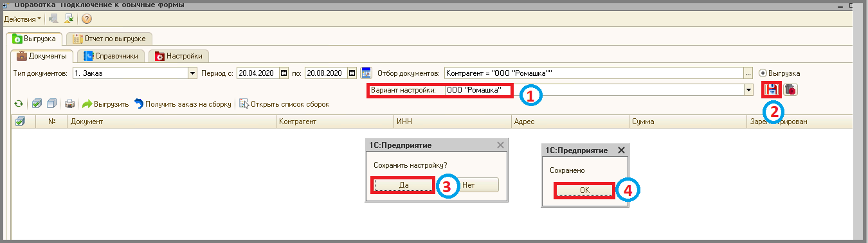Click the Адрес column header
This screenshot has height=243, width=868.
pos(570,121)
